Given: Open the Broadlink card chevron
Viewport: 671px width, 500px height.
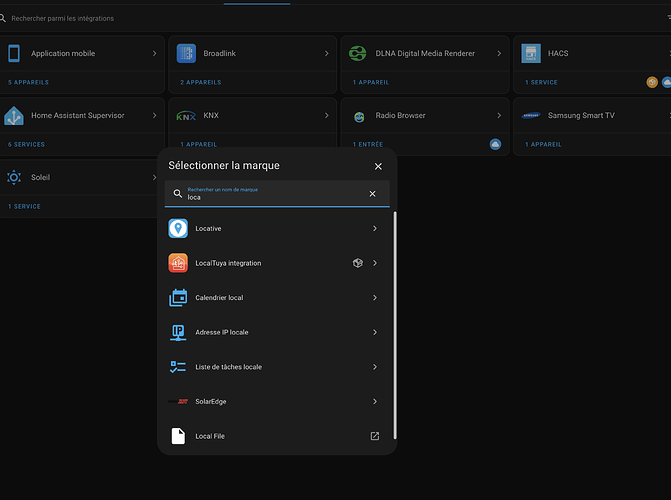Looking at the screenshot, I should tap(327, 54).
